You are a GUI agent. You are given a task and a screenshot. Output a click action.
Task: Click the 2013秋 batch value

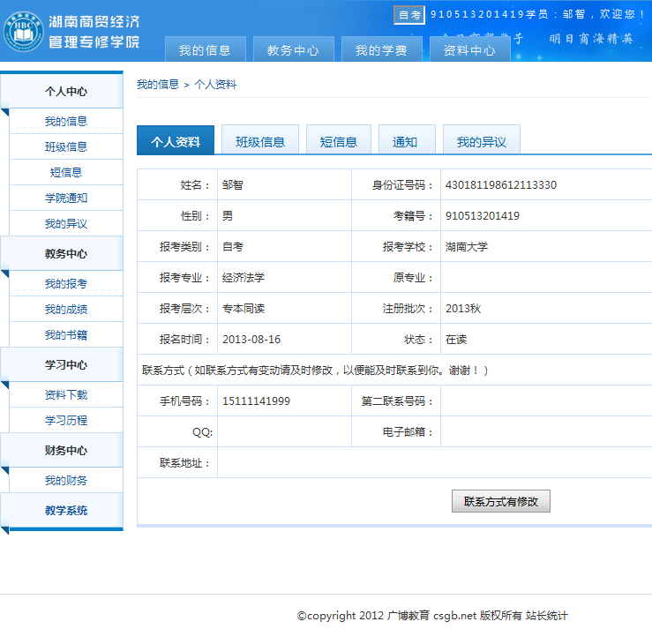pyautogui.click(x=463, y=308)
